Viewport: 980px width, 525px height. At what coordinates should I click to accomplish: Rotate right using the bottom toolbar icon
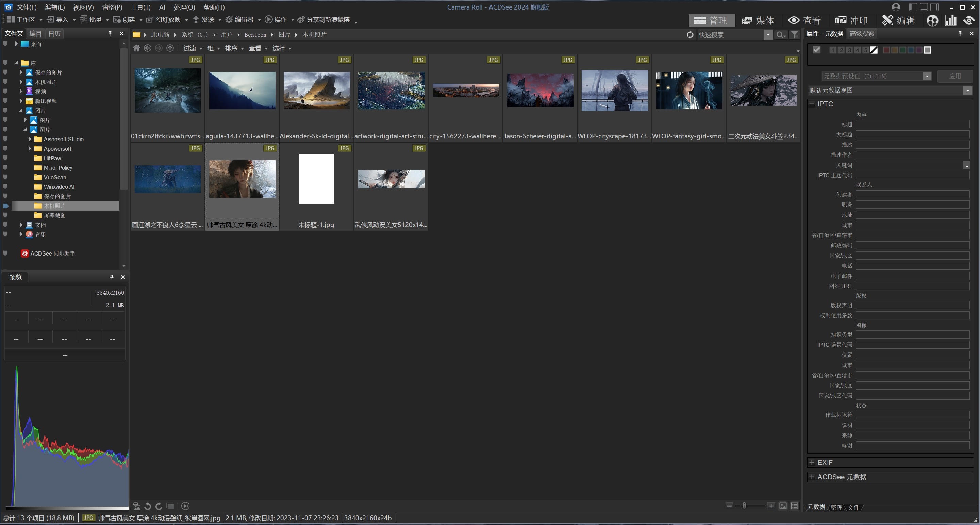tap(159, 506)
